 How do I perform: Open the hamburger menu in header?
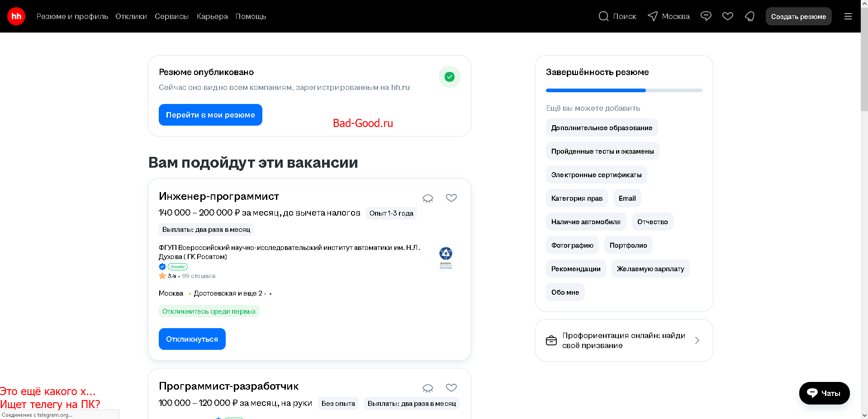848,16
